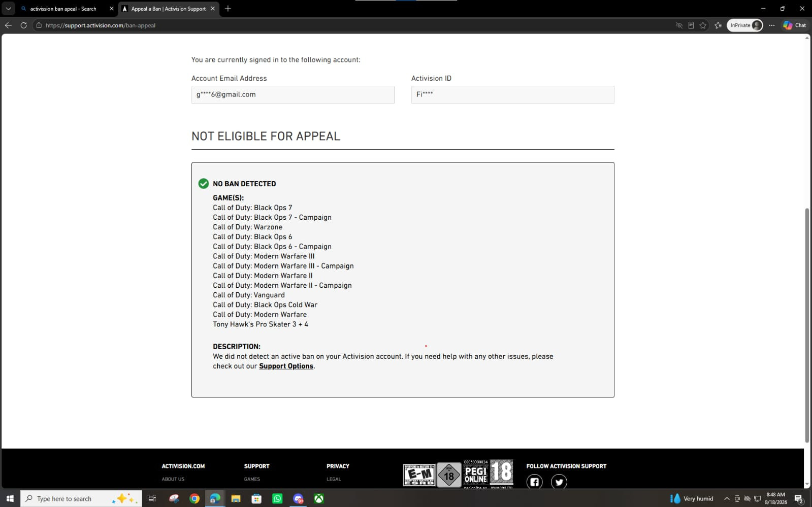Close the Appeal a Ban tab
The width and height of the screenshot is (812, 507).
point(213,9)
